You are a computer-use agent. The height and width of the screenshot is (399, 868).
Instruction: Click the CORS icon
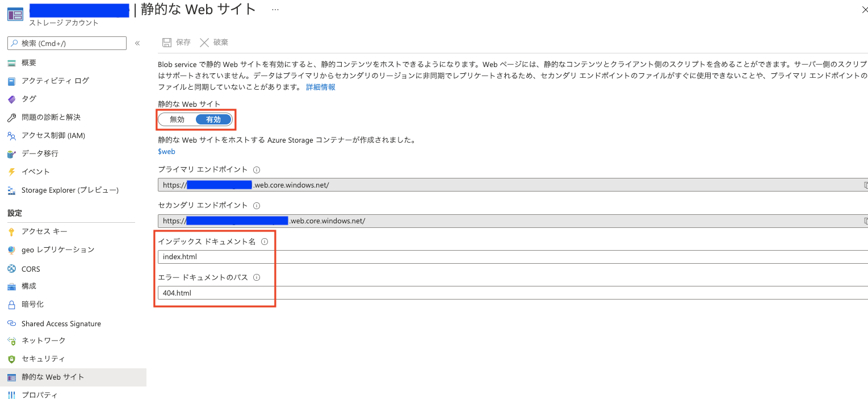coord(12,268)
